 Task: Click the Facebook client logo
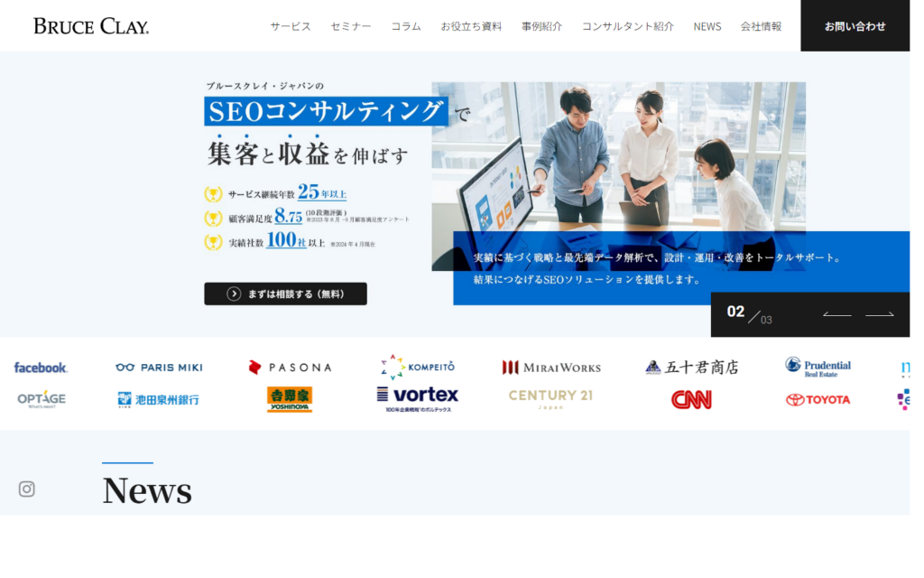(x=41, y=368)
